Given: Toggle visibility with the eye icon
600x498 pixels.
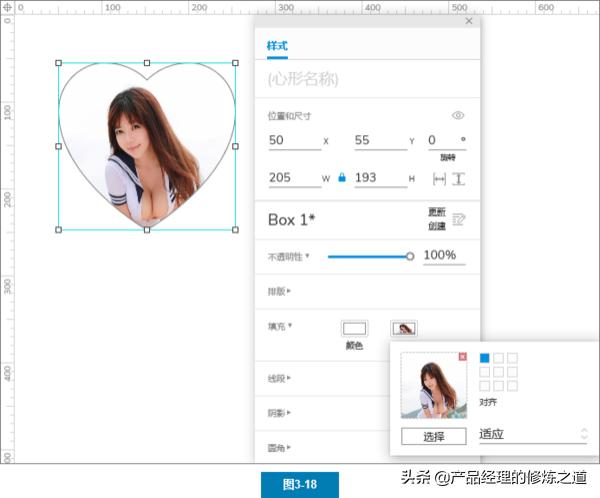Looking at the screenshot, I should [458, 115].
